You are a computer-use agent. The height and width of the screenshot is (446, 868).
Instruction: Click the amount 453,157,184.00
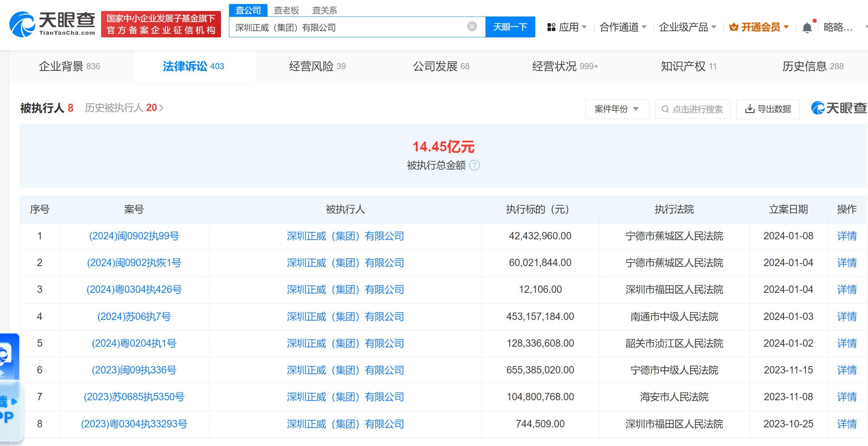click(540, 317)
